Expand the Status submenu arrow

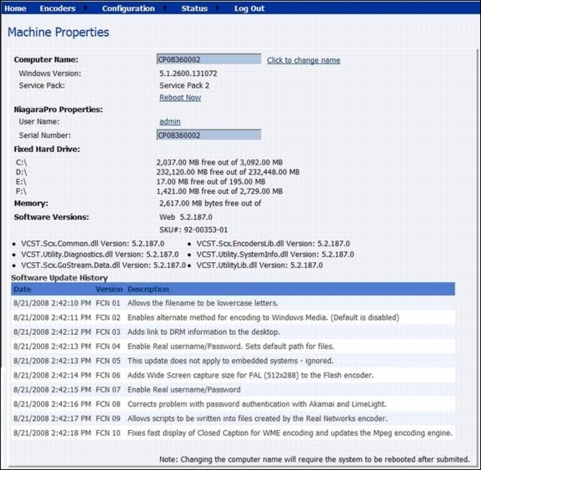point(218,8)
